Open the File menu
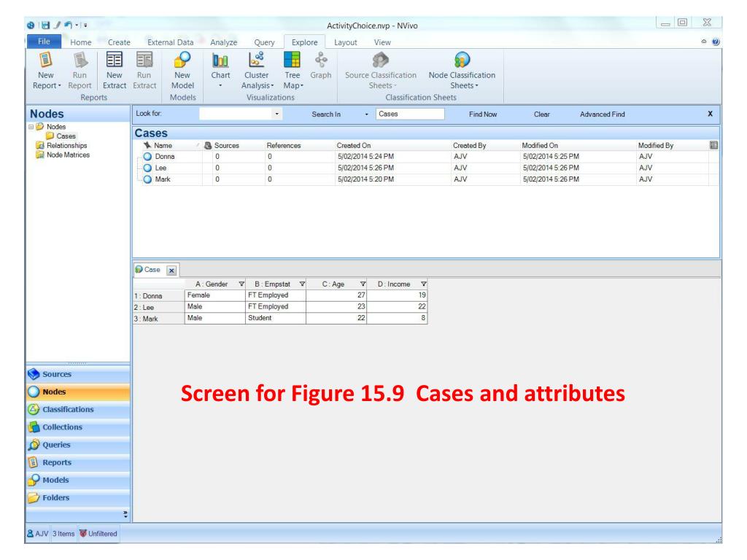 click(44, 42)
